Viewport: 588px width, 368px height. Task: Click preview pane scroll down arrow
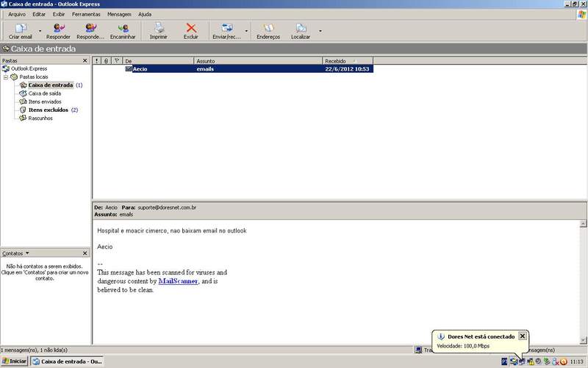pos(583,340)
